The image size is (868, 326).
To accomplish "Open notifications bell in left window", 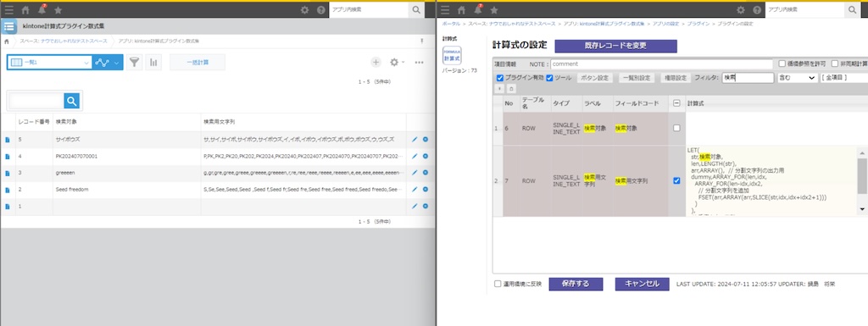I will pyautogui.click(x=42, y=10).
